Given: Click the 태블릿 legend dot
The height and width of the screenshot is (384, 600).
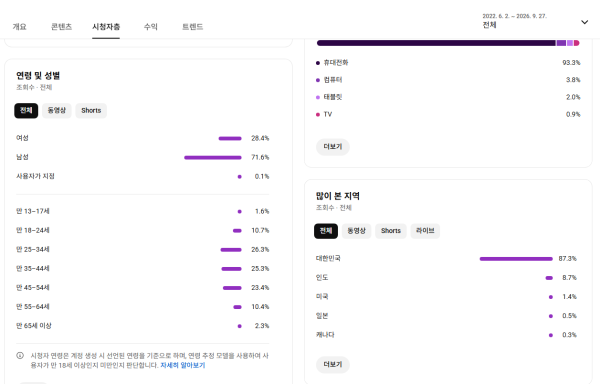Looking at the screenshot, I should point(318,97).
